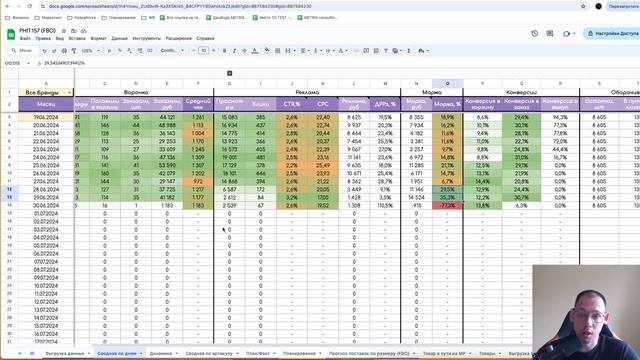Open filter views dropdown in toolbar
This screenshot has height=360, width=640.
pos(397,51)
